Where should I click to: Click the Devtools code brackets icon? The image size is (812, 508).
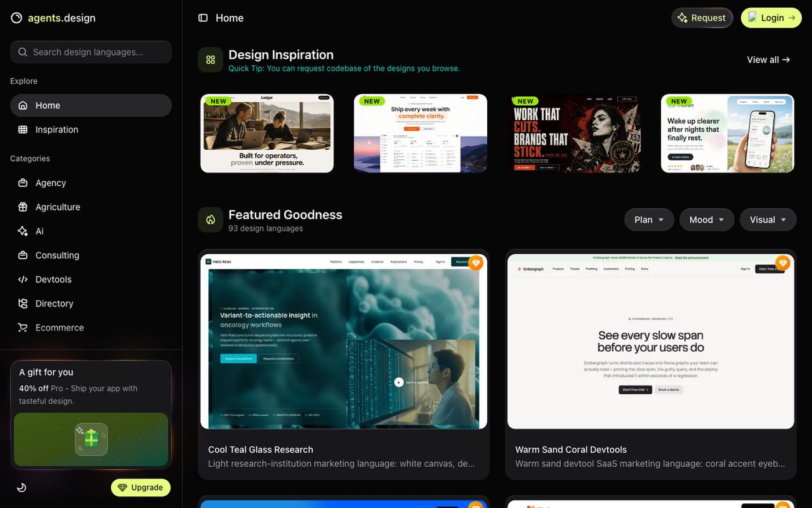click(x=23, y=279)
